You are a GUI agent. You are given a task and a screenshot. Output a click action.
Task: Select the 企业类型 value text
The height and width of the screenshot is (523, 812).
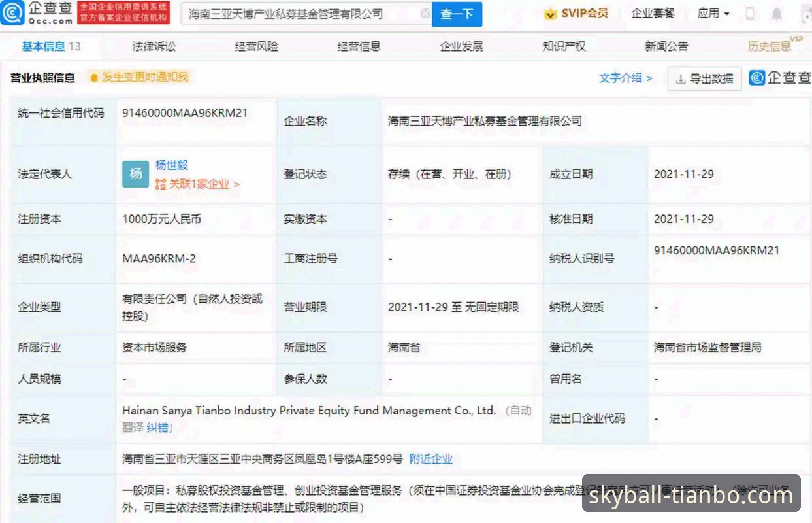tap(193, 307)
